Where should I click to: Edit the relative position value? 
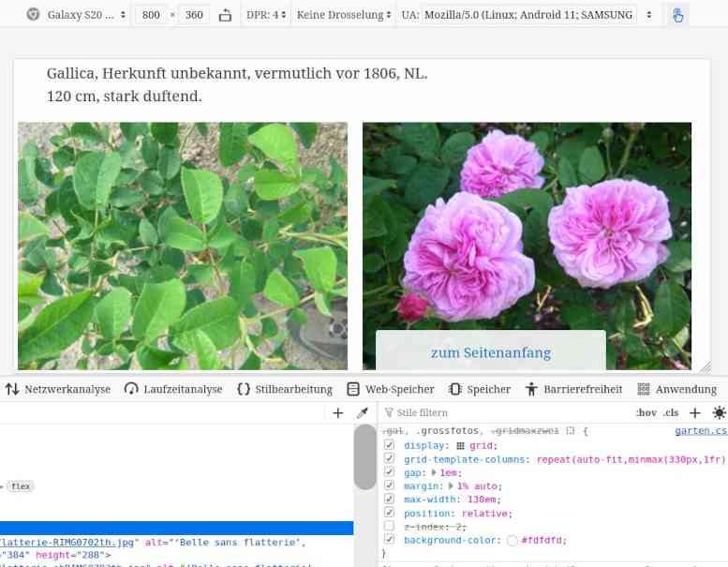(x=485, y=514)
